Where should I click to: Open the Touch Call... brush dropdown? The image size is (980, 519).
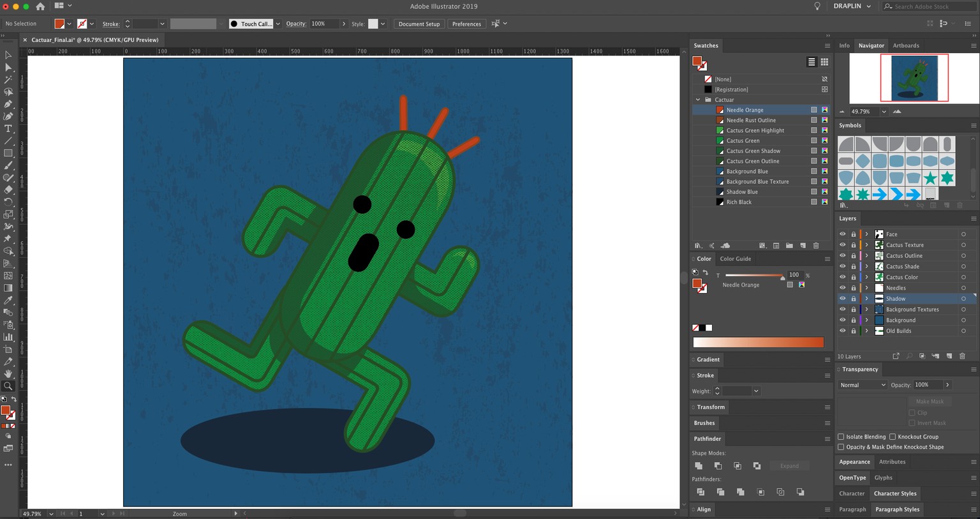pos(278,24)
